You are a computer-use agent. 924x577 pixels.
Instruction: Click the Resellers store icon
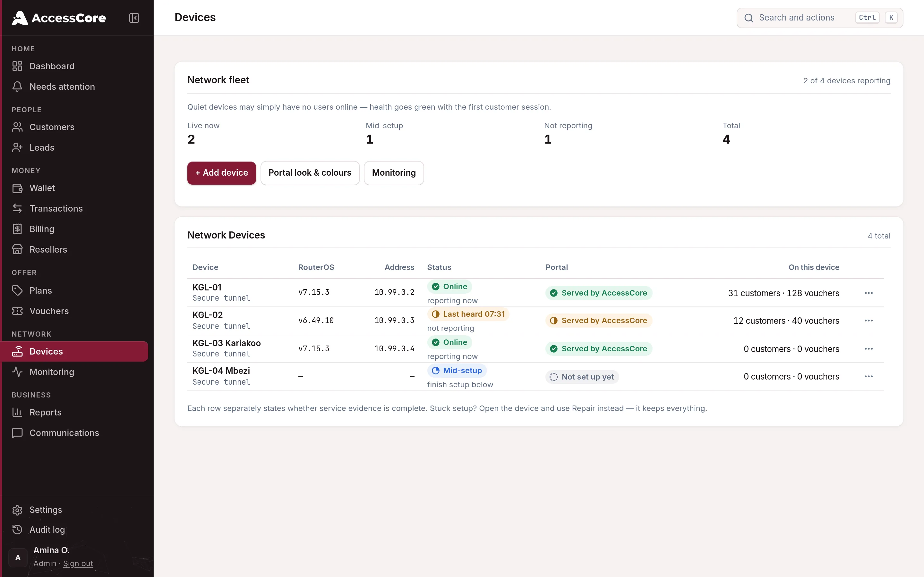[17, 250]
